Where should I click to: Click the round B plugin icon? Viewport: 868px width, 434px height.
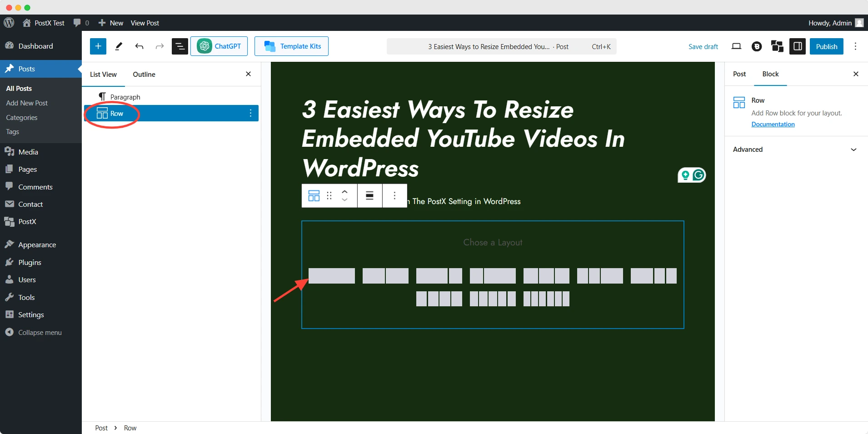[x=757, y=46]
